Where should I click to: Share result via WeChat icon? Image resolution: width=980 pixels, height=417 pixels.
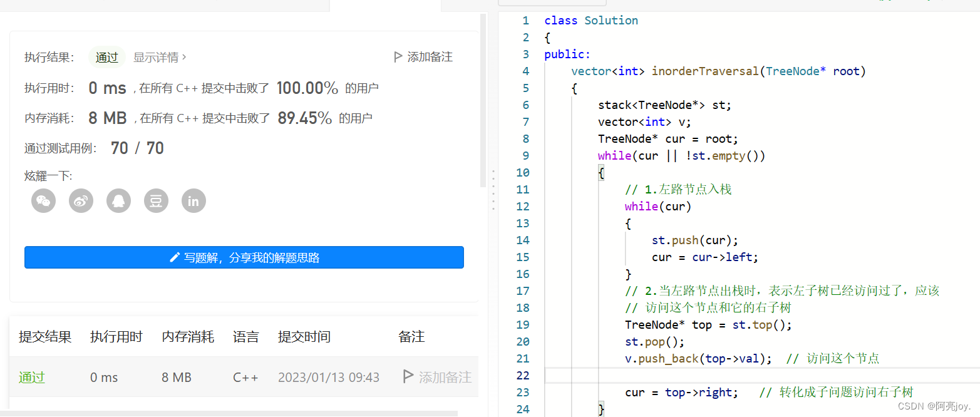[43, 201]
